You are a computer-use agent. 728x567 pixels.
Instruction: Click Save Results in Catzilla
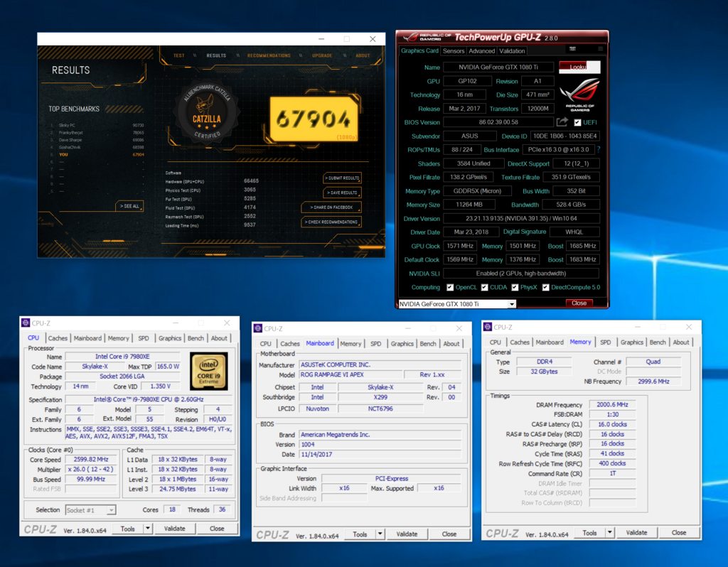pyautogui.click(x=342, y=193)
